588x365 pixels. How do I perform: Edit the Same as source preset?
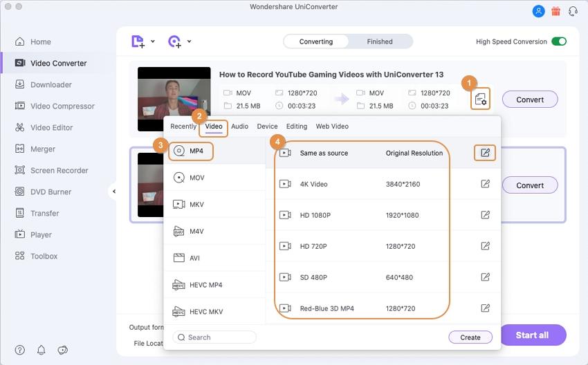[x=485, y=153]
